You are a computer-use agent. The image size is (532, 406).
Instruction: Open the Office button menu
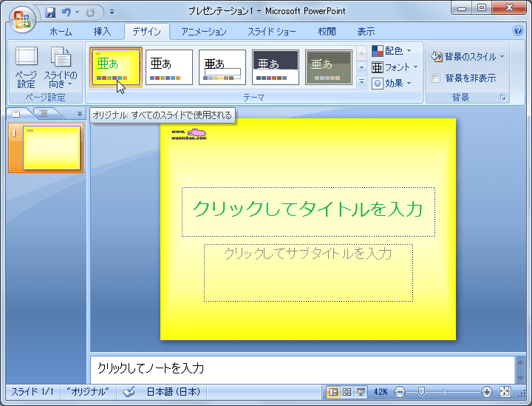click(22, 19)
